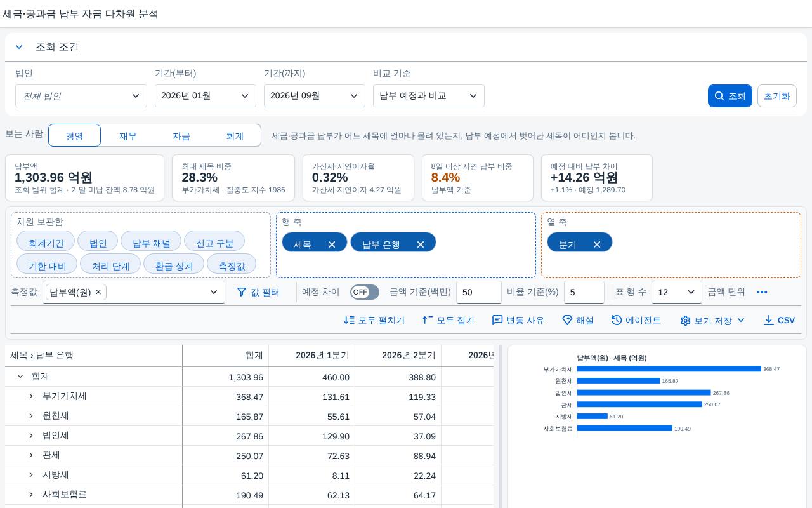The height and width of the screenshot is (508, 812).
Task: Expand the 법인세 row
Action: pos(31,436)
